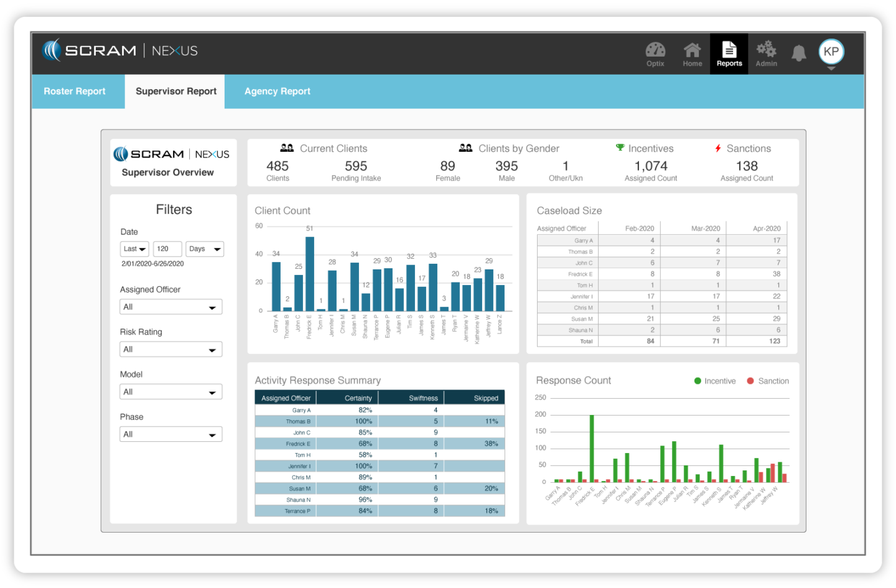The width and height of the screenshot is (896, 588).
Task: Switch to the Roster Report tab
Action: coord(75,91)
